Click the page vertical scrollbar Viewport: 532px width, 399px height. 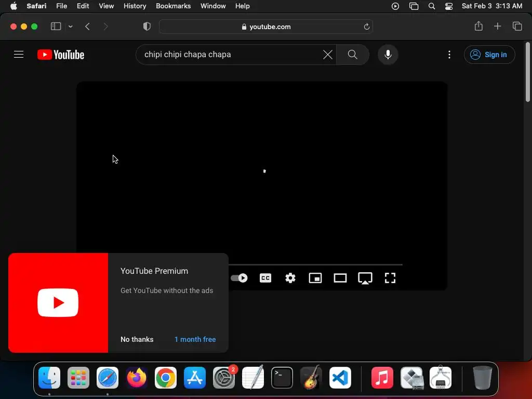click(528, 72)
